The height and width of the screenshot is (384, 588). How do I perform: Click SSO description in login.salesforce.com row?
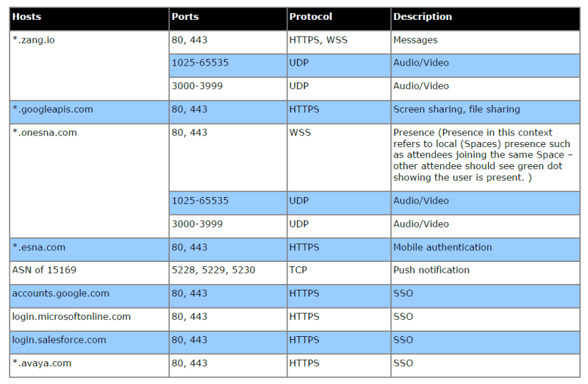(486, 343)
